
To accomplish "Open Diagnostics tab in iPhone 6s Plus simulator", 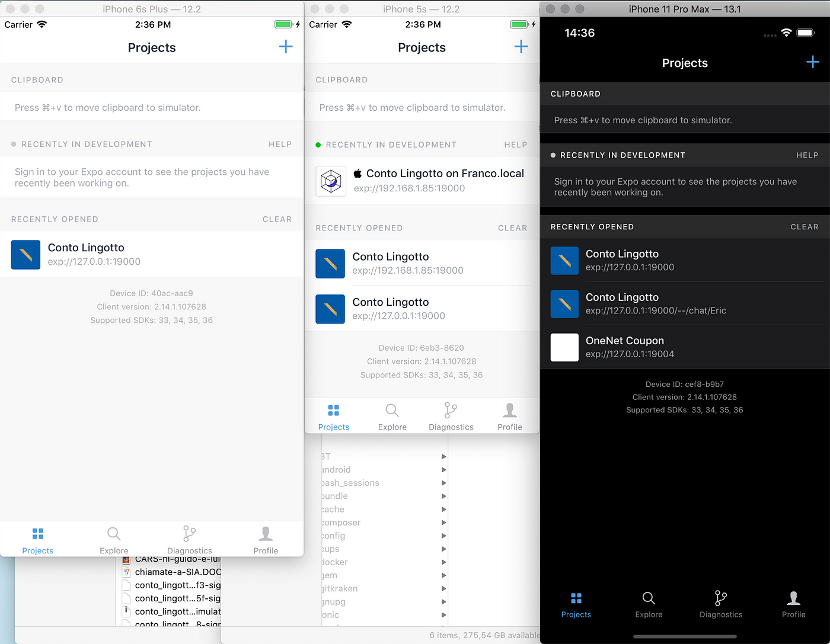I will (190, 541).
